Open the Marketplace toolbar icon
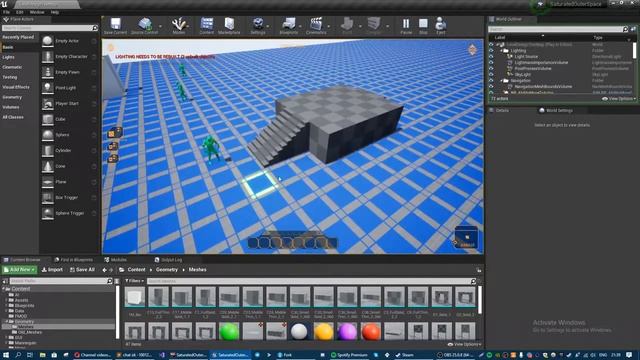Image resolution: width=640 pixels, height=360 pixels. point(229,25)
